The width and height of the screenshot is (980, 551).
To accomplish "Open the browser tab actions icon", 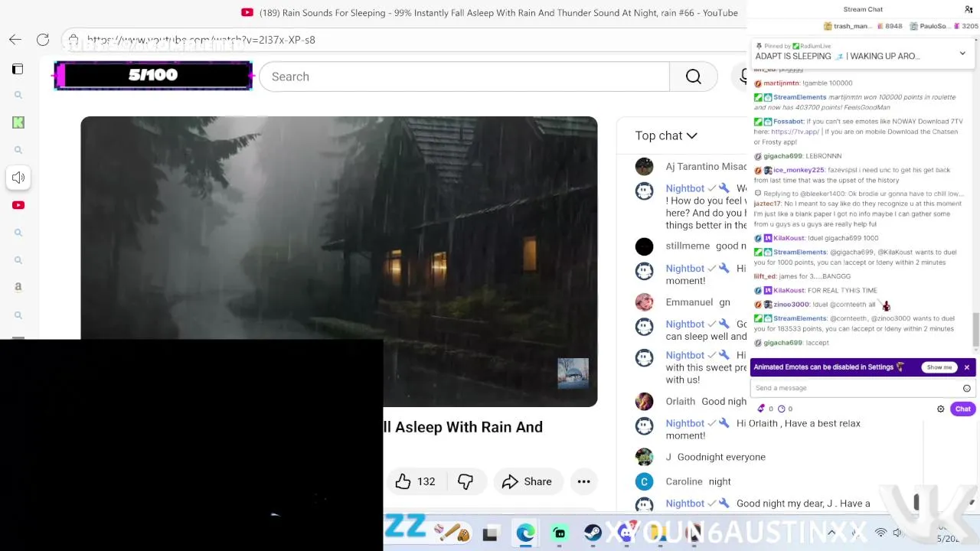I will pos(18,69).
